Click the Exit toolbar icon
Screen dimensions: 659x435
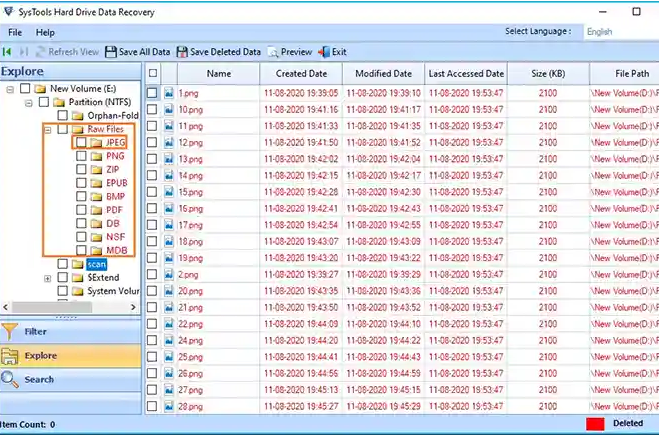click(324, 52)
